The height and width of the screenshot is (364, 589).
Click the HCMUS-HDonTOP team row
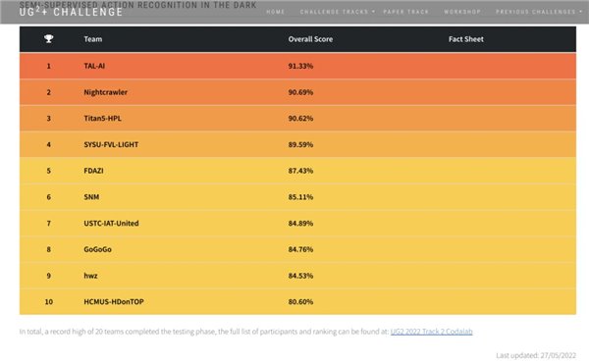[x=297, y=302]
